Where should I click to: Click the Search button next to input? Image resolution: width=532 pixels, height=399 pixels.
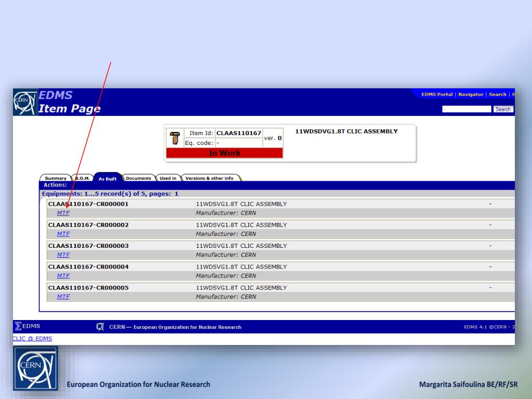tap(503, 109)
